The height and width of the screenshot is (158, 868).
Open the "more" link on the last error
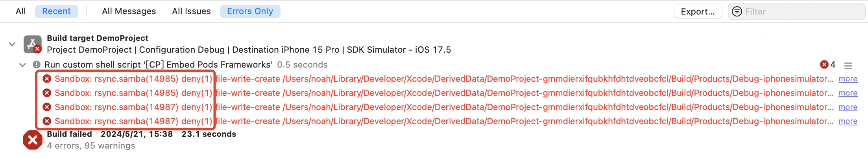[x=848, y=121]
